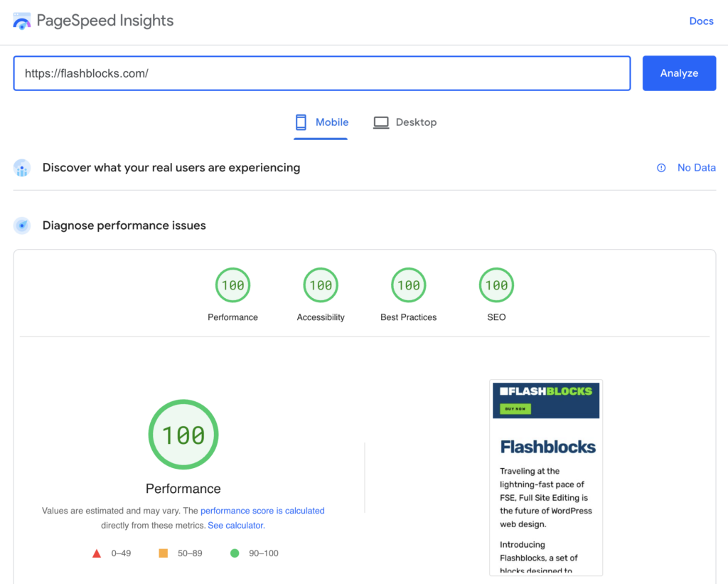Click the Flashblocks site screenshot thumbnail
Screen dimensions: 728x584
546,478
